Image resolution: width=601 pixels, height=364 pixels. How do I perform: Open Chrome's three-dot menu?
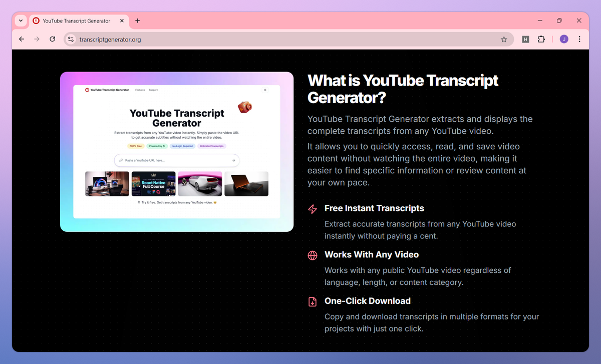point(579,39)
